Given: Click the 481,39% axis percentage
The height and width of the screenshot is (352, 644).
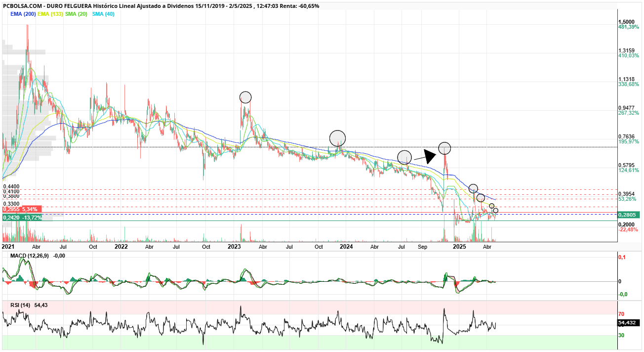Looking at the screenshot, I should pos(629,27).
